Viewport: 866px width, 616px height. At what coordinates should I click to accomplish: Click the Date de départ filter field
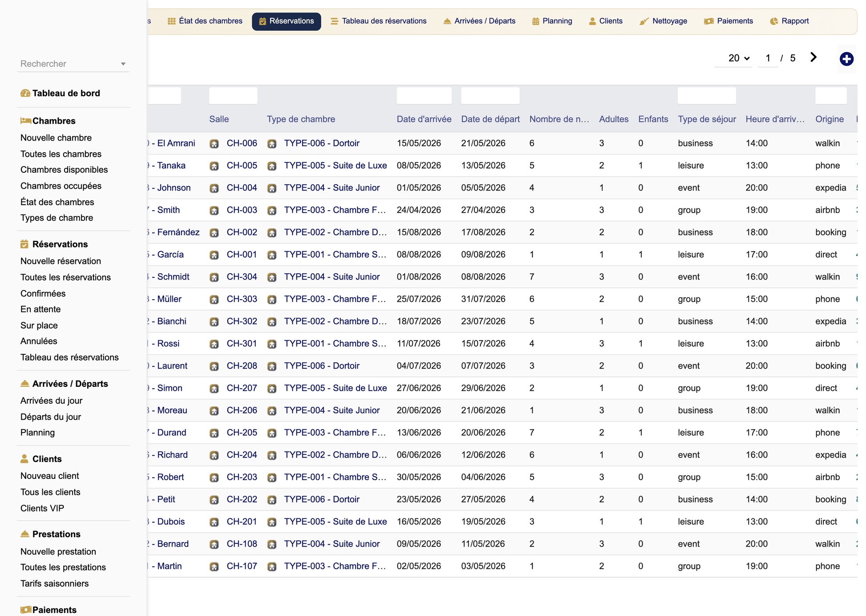click(490, 96)
